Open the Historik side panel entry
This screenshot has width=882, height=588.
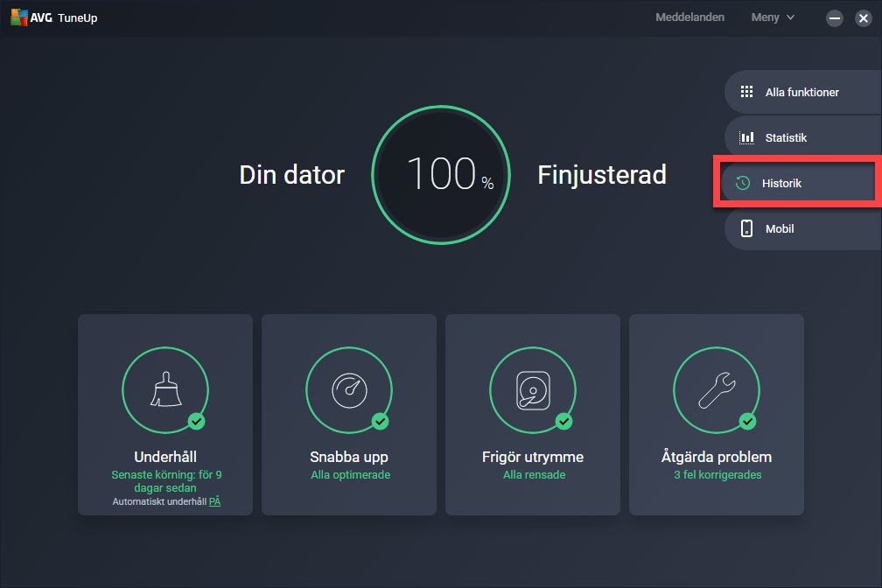[x=794, y=183]
